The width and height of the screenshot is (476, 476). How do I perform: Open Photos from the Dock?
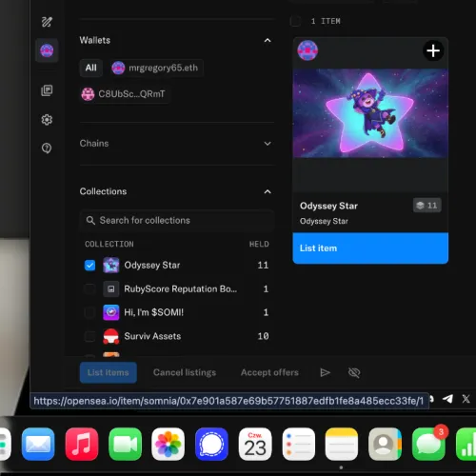(169, 444)
